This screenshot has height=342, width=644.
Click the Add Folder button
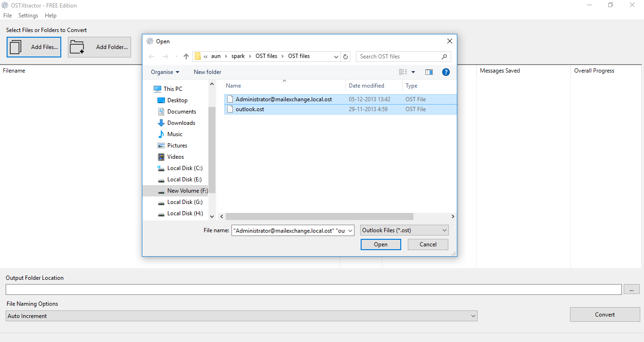[x=99, y=47]
